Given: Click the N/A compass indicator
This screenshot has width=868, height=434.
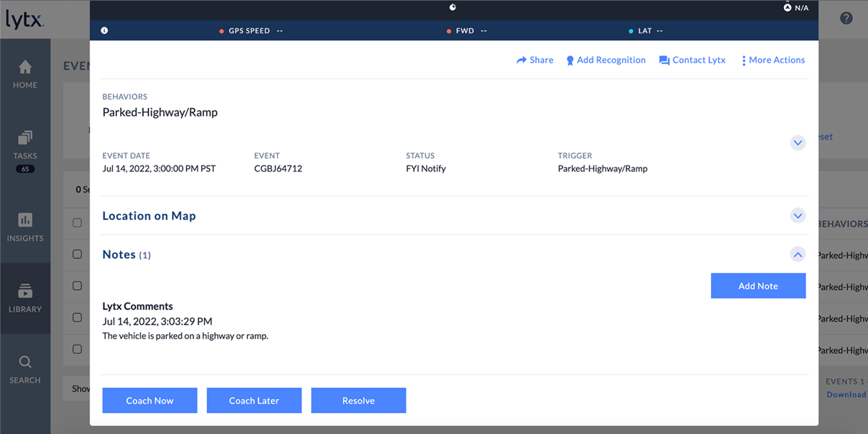Looking at the screenshot, I should click(x=796, y=8).
